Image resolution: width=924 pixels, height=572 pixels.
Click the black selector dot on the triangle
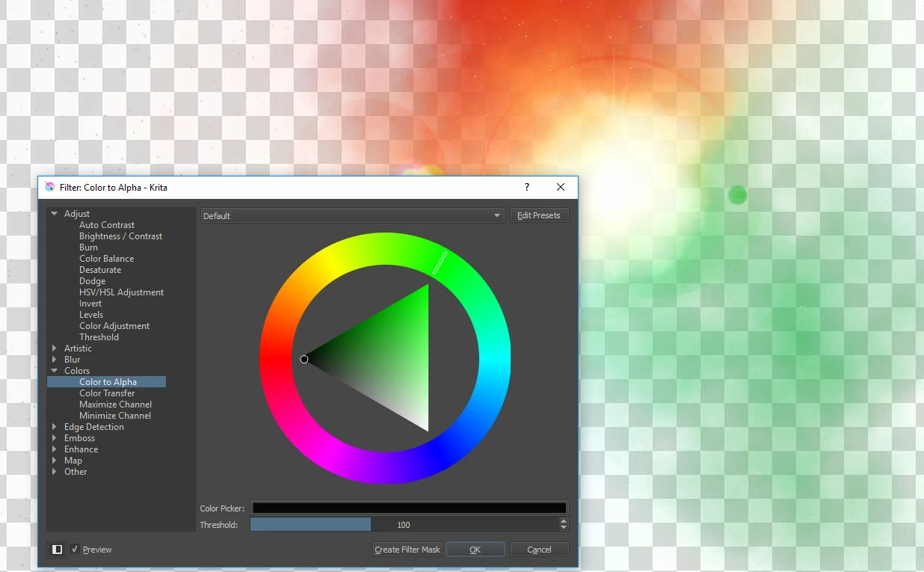tap(304, 360)
